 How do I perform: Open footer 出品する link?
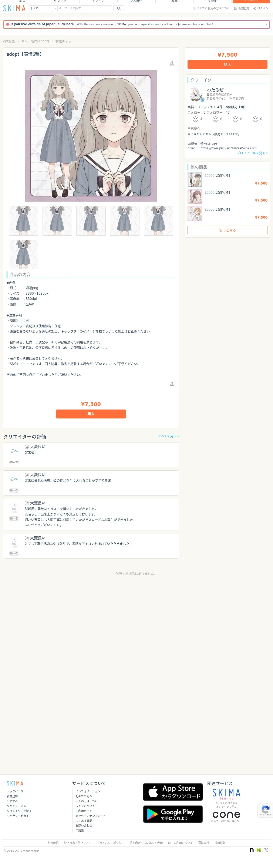(12, 801)
